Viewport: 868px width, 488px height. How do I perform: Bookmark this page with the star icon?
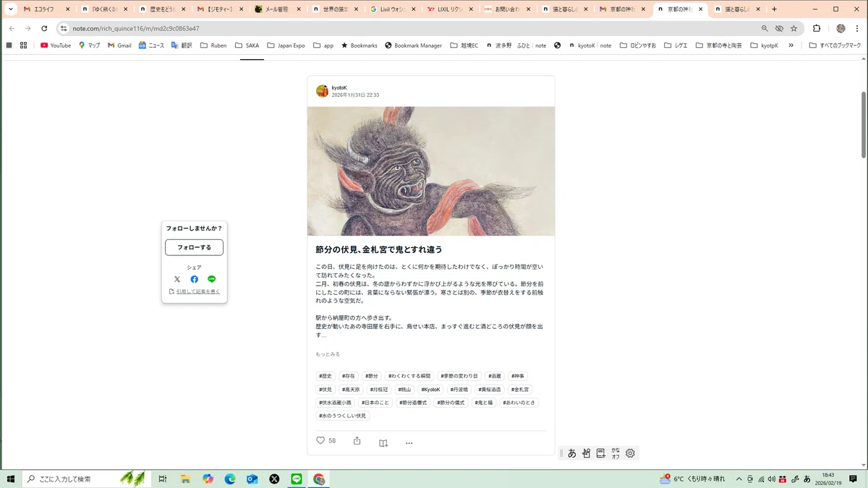[x=793, y=28]
